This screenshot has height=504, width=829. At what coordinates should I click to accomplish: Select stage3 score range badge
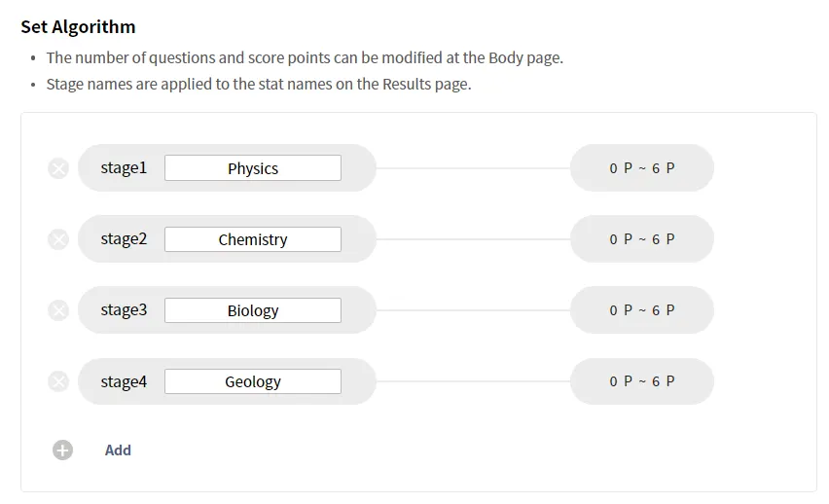pos(642,310)
